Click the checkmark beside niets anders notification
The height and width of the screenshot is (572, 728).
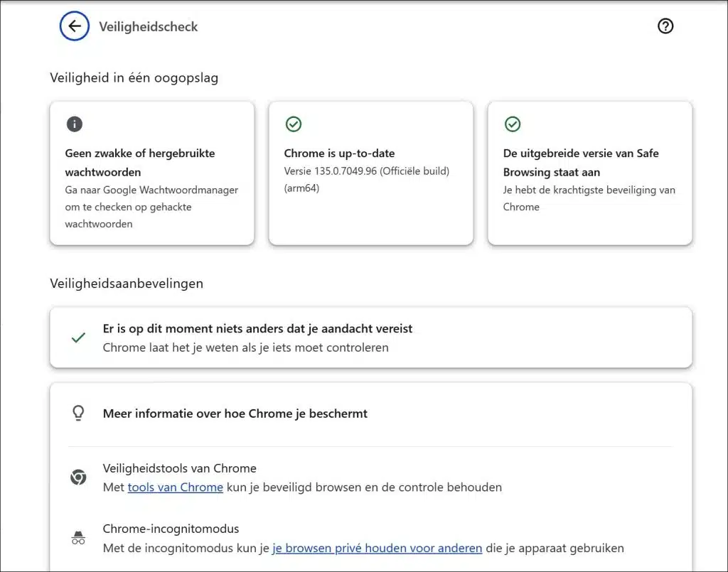click(x=79, y=338)
